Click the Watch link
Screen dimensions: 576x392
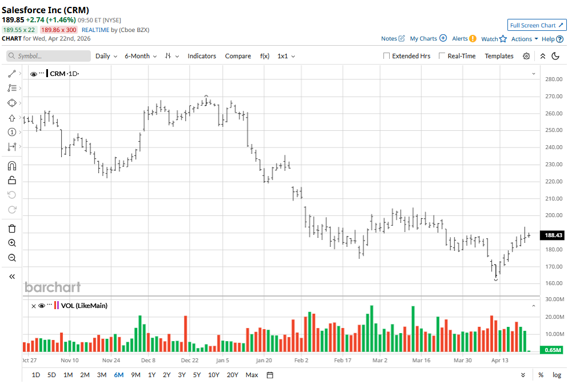(x=489, y=39)
